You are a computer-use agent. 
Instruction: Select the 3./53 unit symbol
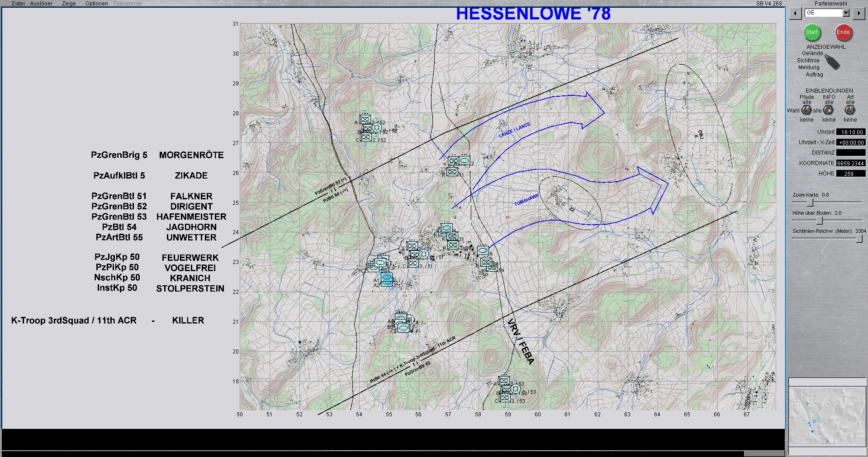click(x=505, y=398)
